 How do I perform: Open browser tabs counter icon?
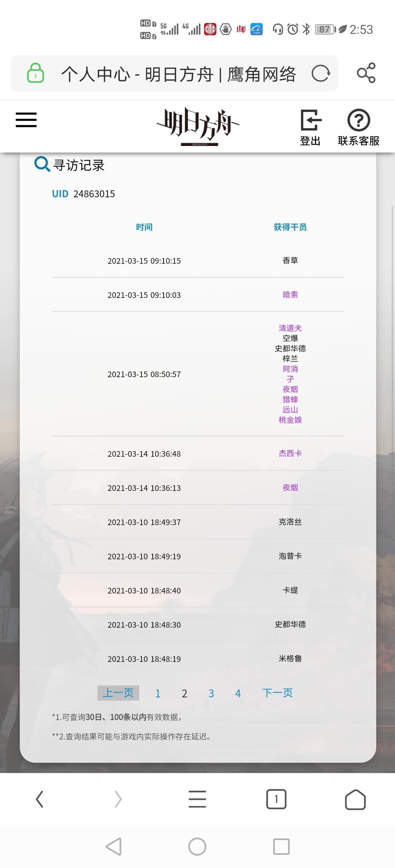276,799
